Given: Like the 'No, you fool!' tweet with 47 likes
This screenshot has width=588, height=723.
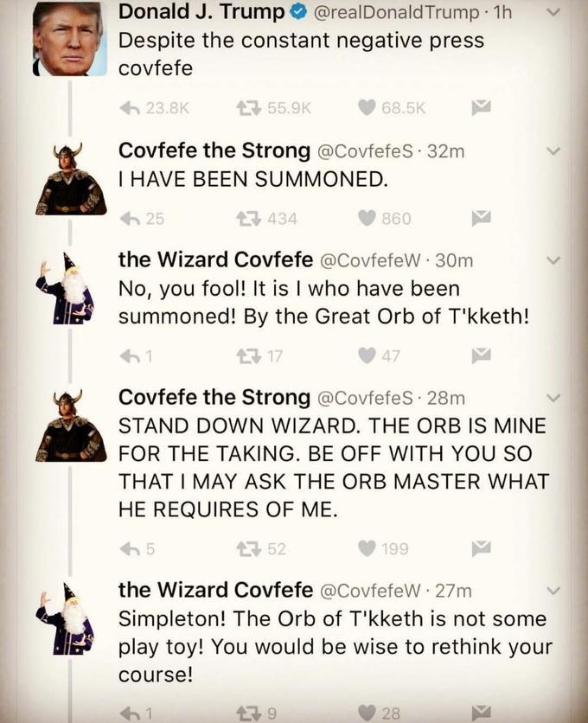Looking at the screenshot, I should pos(367,355).
